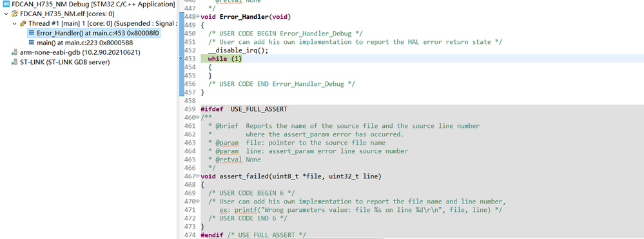Click the assert_failed function name
Image resolution: width=644 pixels, height=239 pixels.
244,176
